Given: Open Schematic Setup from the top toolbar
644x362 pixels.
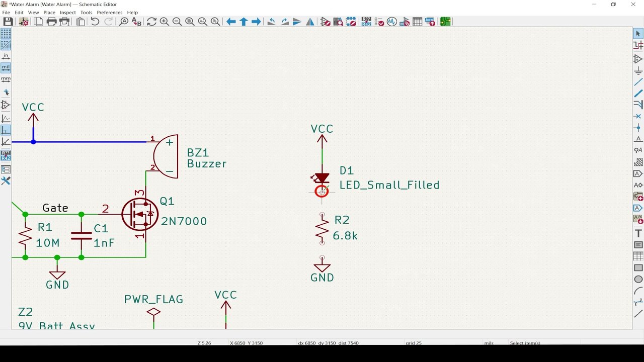Looking at the screenshot, I should click(x=24, y=22).
